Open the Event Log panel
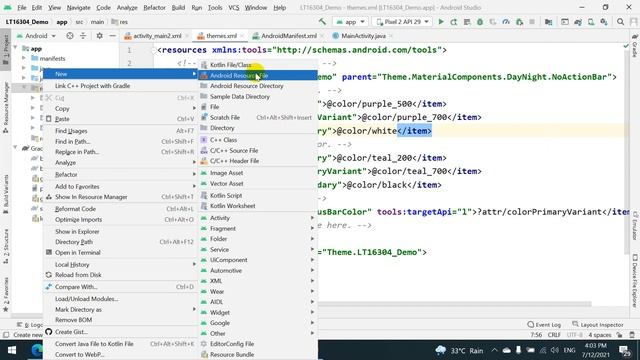640x360 pixels. point(544,324)
